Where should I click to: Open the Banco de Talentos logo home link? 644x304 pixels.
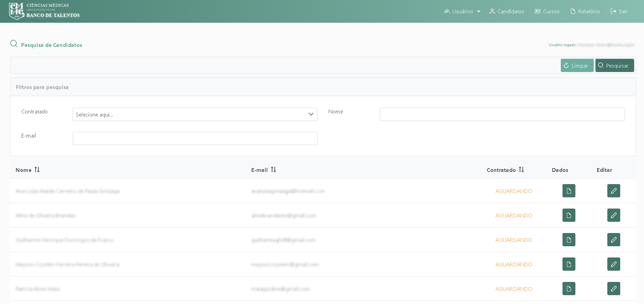tap(44, 11)
